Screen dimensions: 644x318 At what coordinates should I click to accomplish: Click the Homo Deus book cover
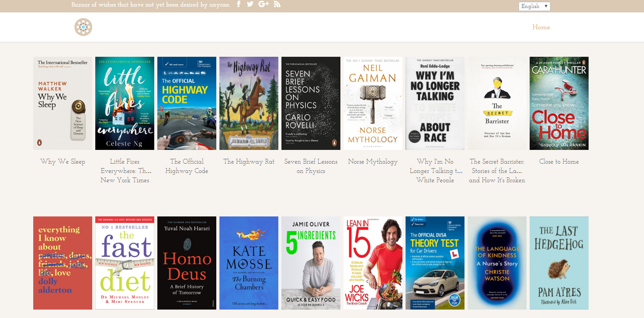[x=187, y=263]
